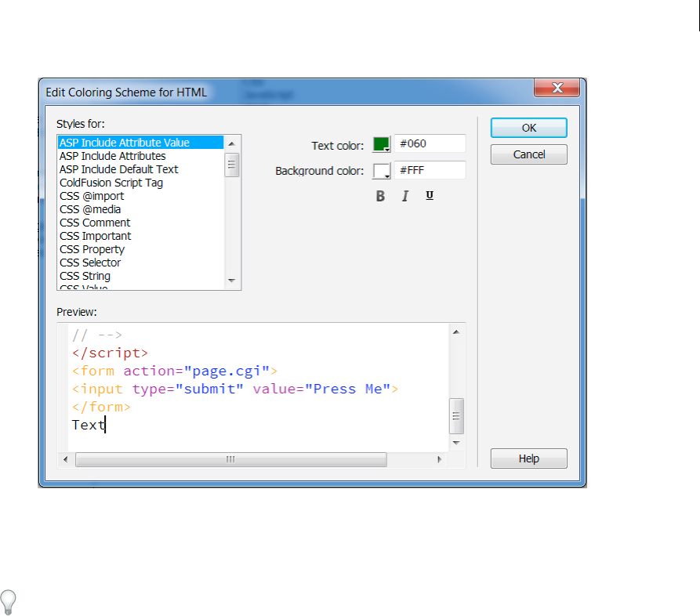Click the Background color hex field
Viewport: 700px width, 616px height.
pyautogui.click(x=430, y=170)
